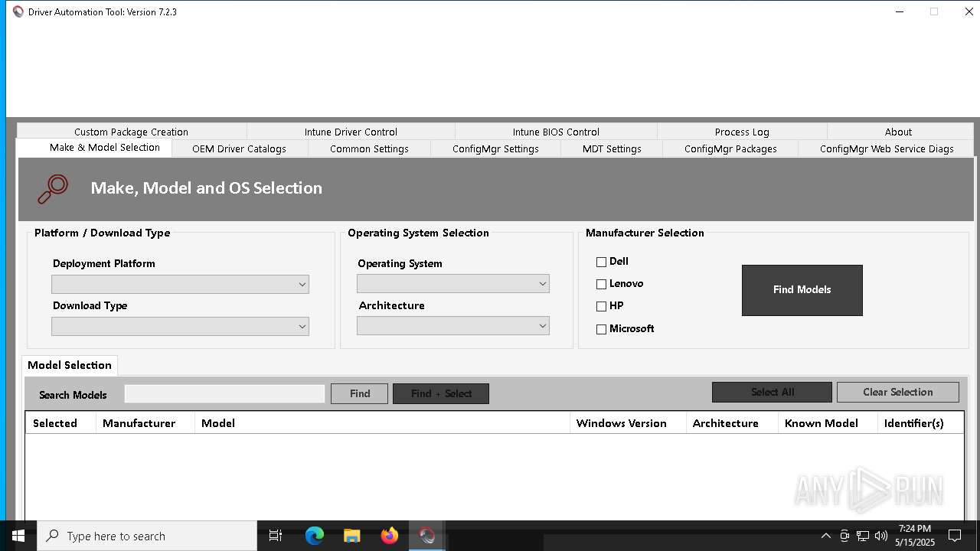980x551 pixels.
Task: Open File Explorer from the taskbar
Action: (351, 536)
